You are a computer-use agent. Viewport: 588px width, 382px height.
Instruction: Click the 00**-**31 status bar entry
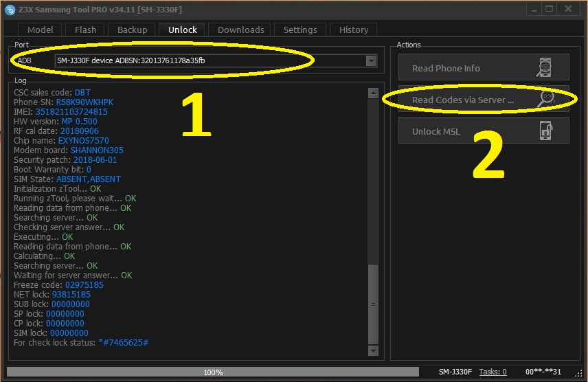543,372
